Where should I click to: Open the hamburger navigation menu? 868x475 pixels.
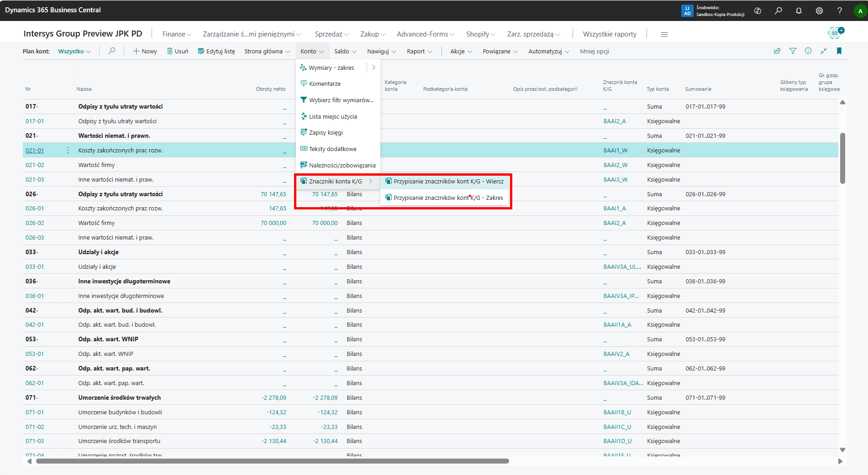click(x=664, y=34)
